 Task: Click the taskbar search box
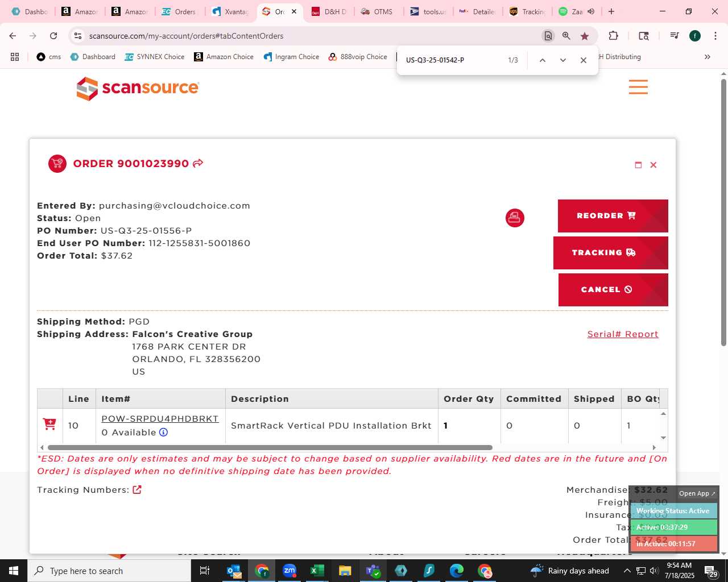109,571
